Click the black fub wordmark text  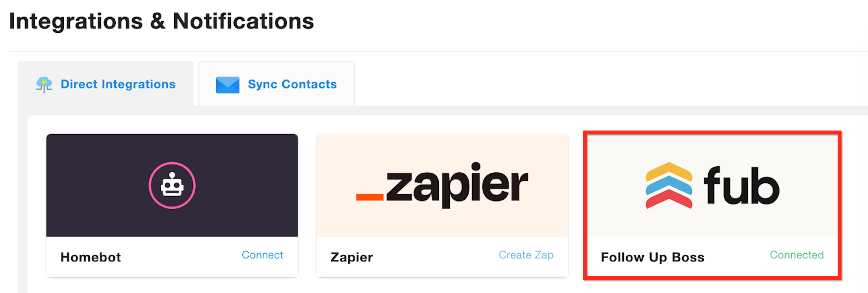(741, 185)
